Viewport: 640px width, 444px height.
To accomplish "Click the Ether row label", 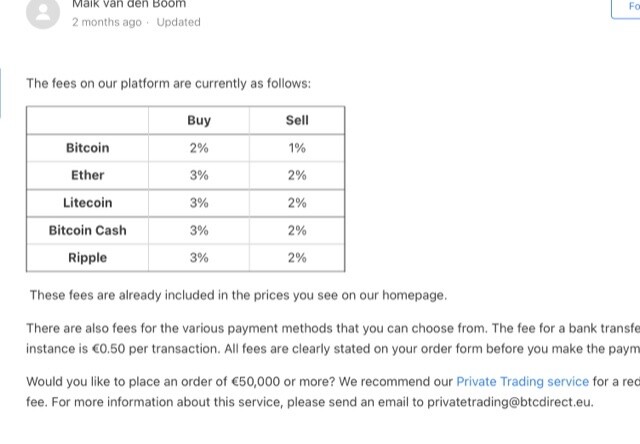I will pos(87,175).
